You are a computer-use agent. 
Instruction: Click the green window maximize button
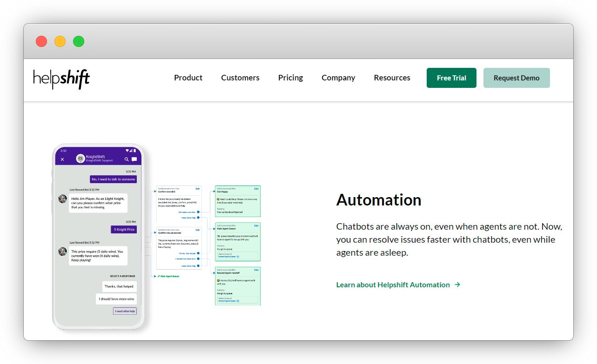point(79,41)
